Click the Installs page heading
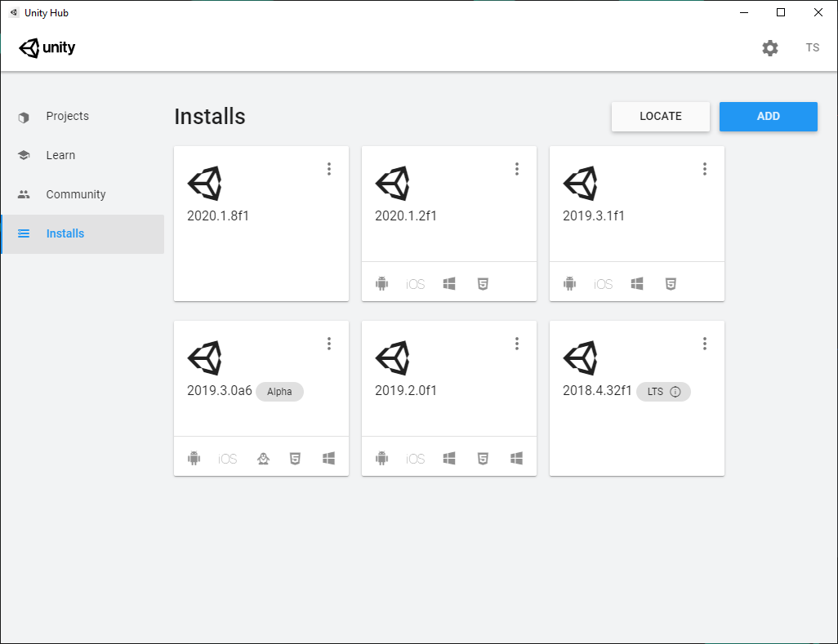This screenshot has width=838, height=644. coord(209,117)
